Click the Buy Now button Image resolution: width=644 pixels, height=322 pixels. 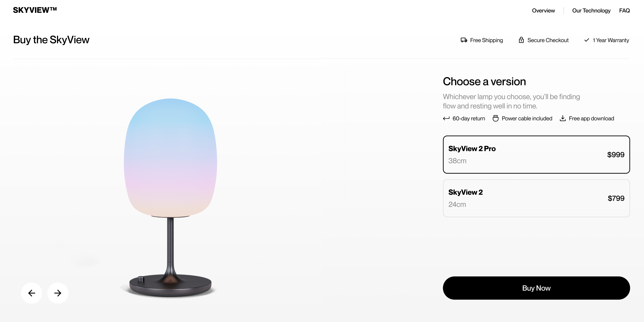click(x=536, y=288)
